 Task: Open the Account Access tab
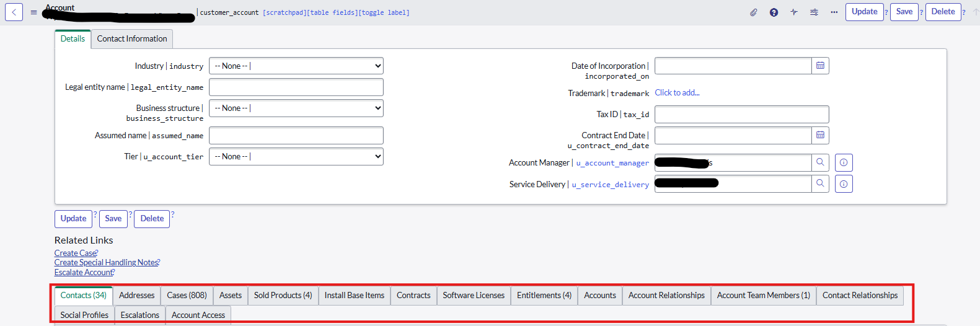pyautogui.click(x=198, y=315)
